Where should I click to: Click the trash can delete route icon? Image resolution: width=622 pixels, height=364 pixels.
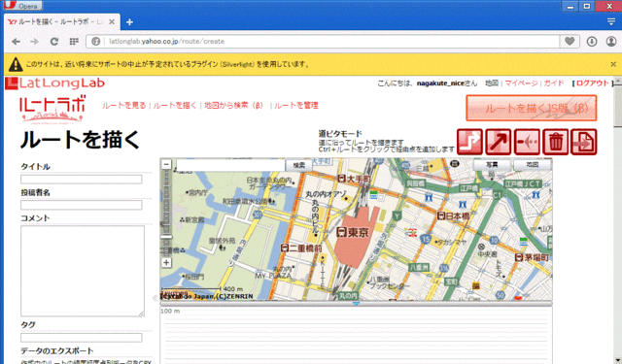555,142
